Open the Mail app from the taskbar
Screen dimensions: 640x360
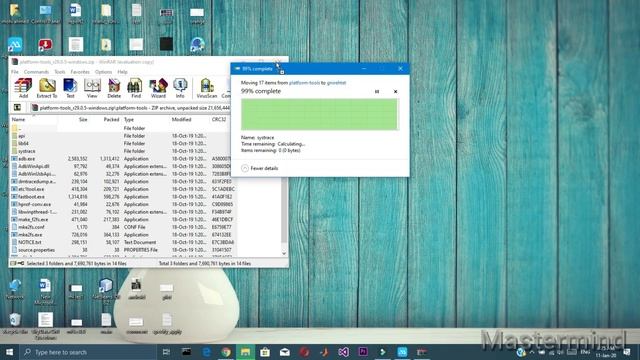coord(284,352)
